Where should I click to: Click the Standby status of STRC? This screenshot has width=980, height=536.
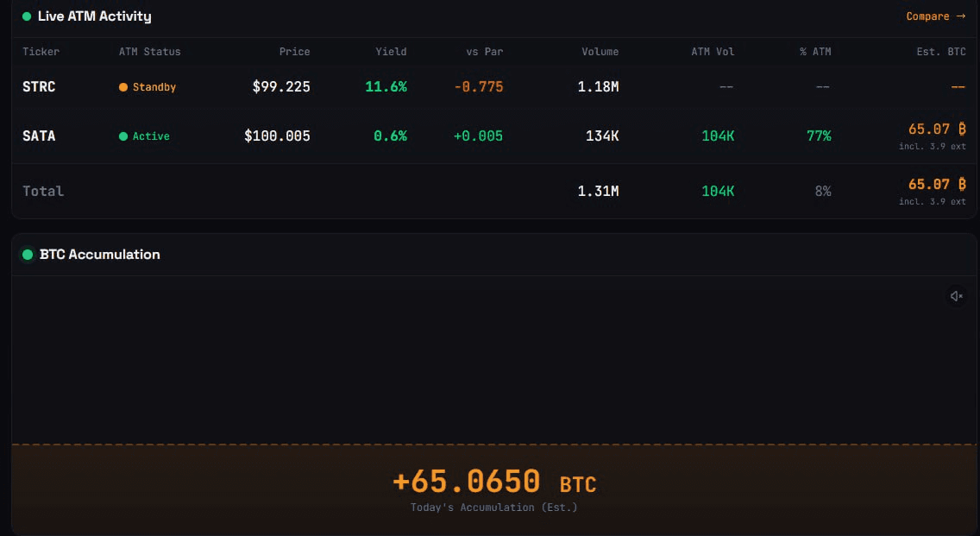pos(148,87)
